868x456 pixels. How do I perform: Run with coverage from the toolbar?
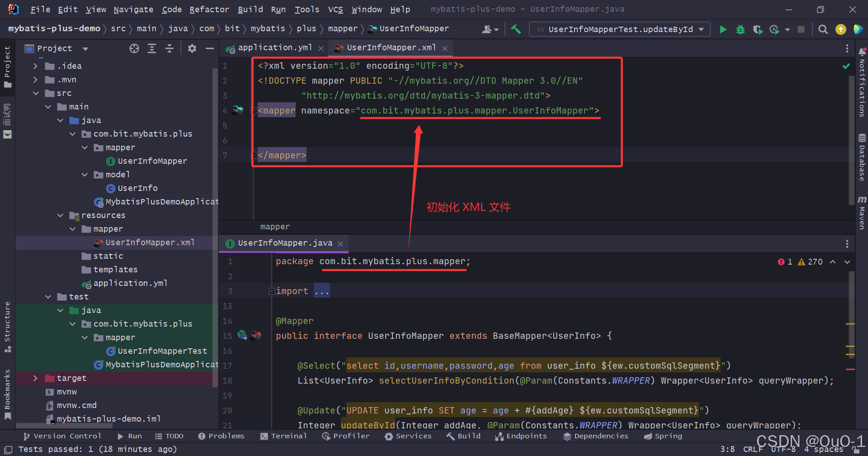(758, 29)
